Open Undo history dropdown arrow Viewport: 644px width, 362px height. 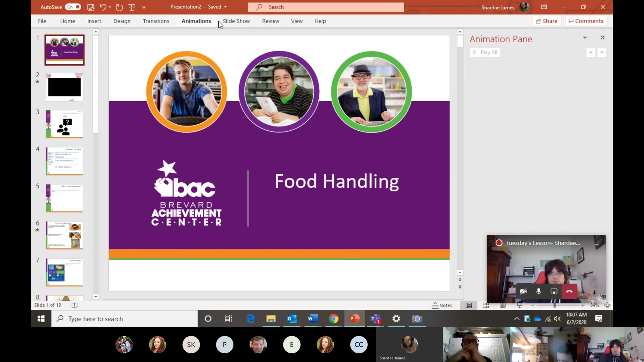click(x=110, y=7)
